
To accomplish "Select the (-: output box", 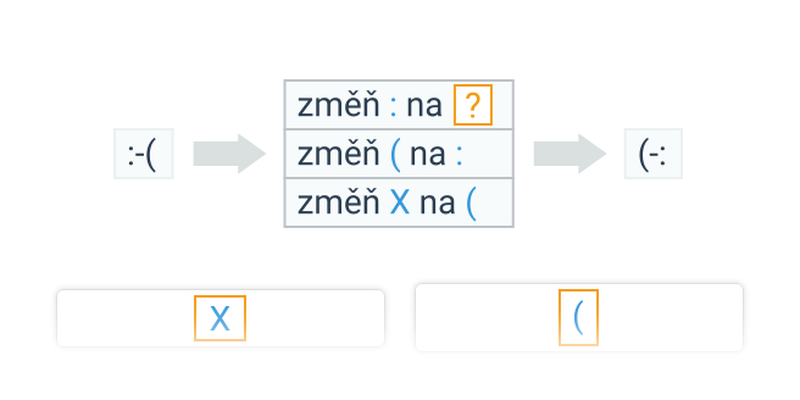I will pos(653,154).
